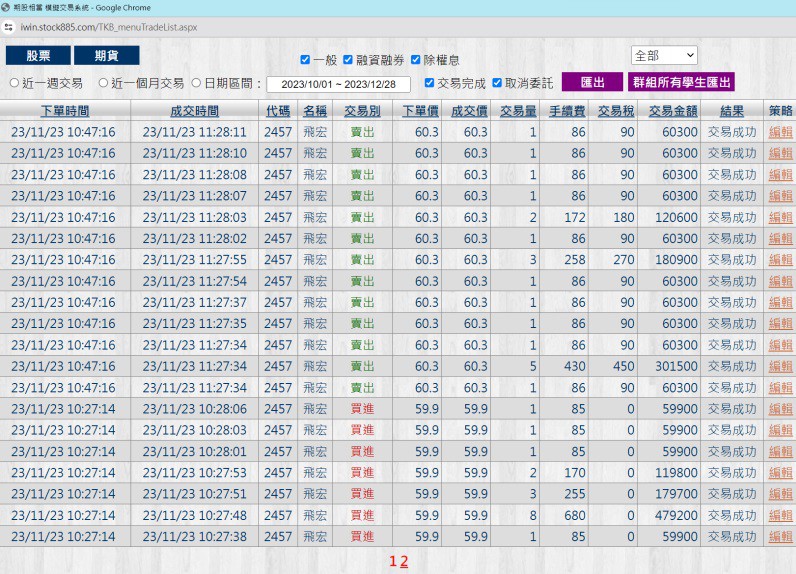This screenshot has height=574, width=796.
Task: Toggle the 一般 checkbox
Action: point(306,60)
